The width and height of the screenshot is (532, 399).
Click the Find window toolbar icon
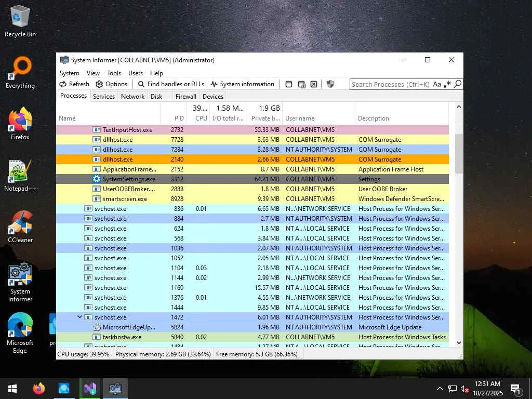point(289,84)
